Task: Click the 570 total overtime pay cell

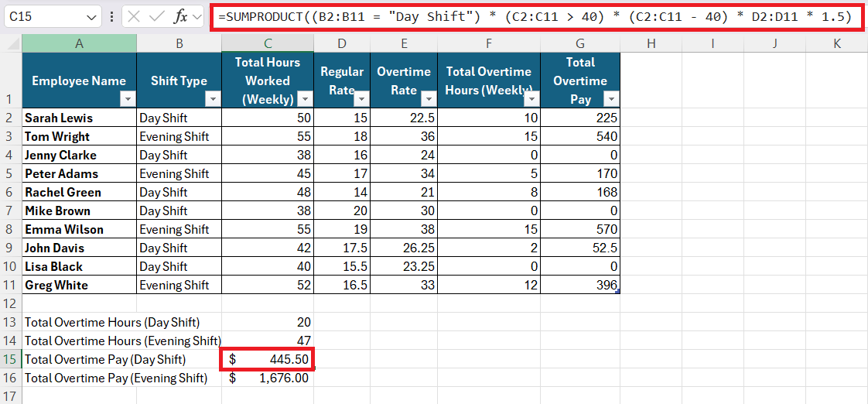Action: (580, 229)
